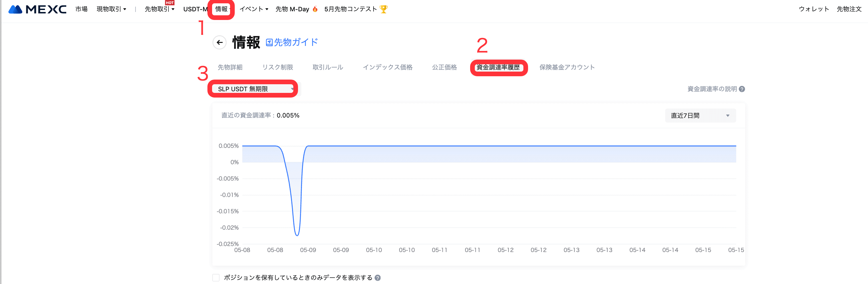
Task: Expand the 先物取引 menu
Action: (x=159, y=9)
